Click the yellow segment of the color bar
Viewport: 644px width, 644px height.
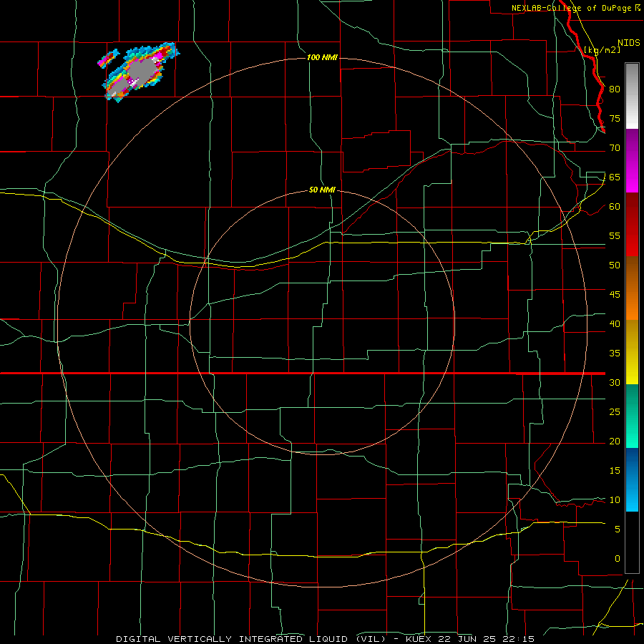[632, 352]
